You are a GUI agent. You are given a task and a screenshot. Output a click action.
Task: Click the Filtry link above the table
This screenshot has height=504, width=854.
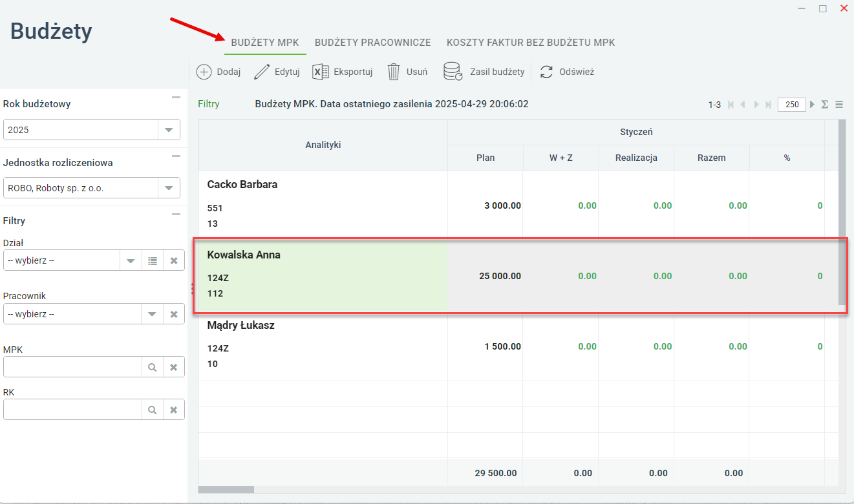click(x=209, y=104)
